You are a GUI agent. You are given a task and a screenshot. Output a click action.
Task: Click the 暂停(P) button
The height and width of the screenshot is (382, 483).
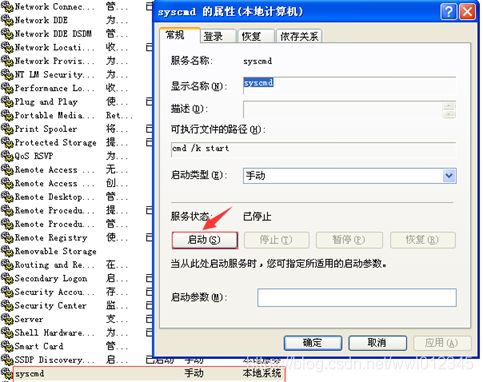coord(349,240)
